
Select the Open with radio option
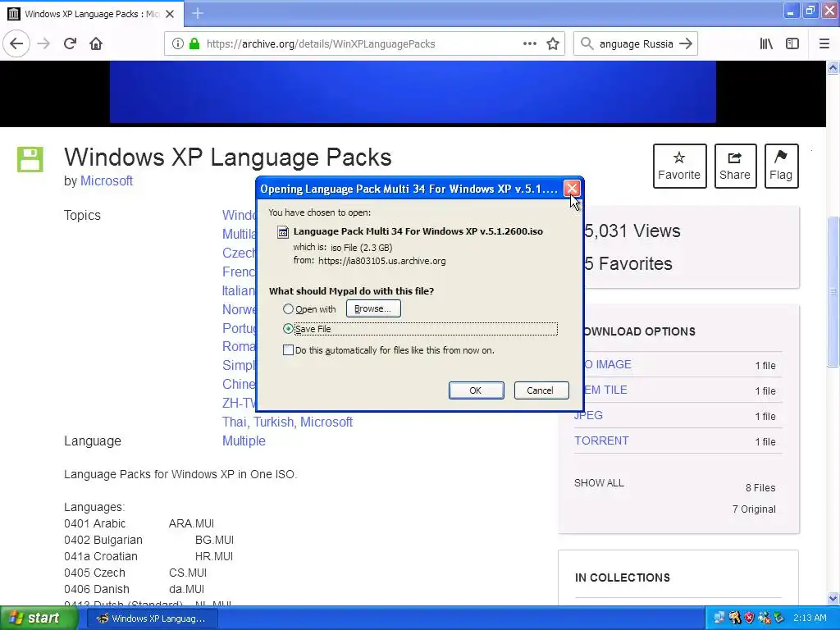tap(288, 309)
